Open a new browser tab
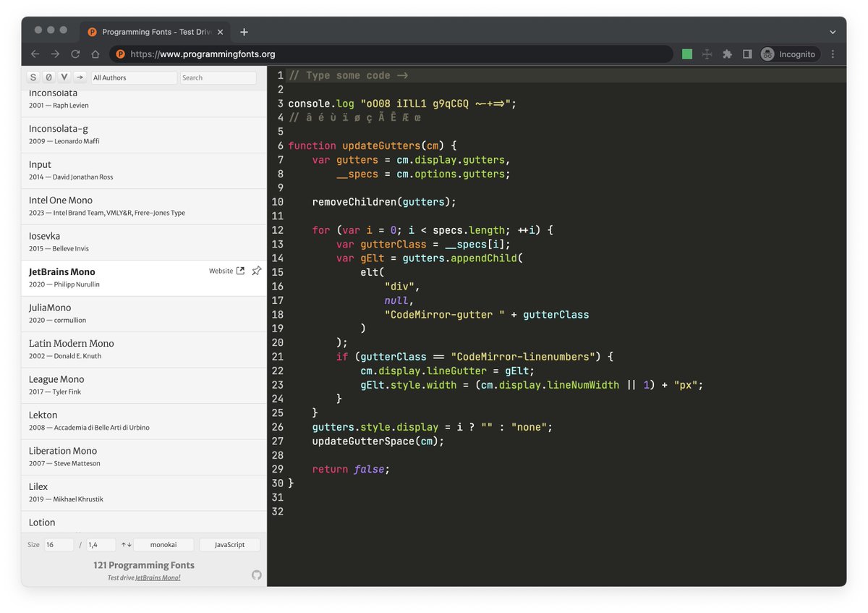The image size is (868, 613). pyautogui.click(x=244, y=32)
